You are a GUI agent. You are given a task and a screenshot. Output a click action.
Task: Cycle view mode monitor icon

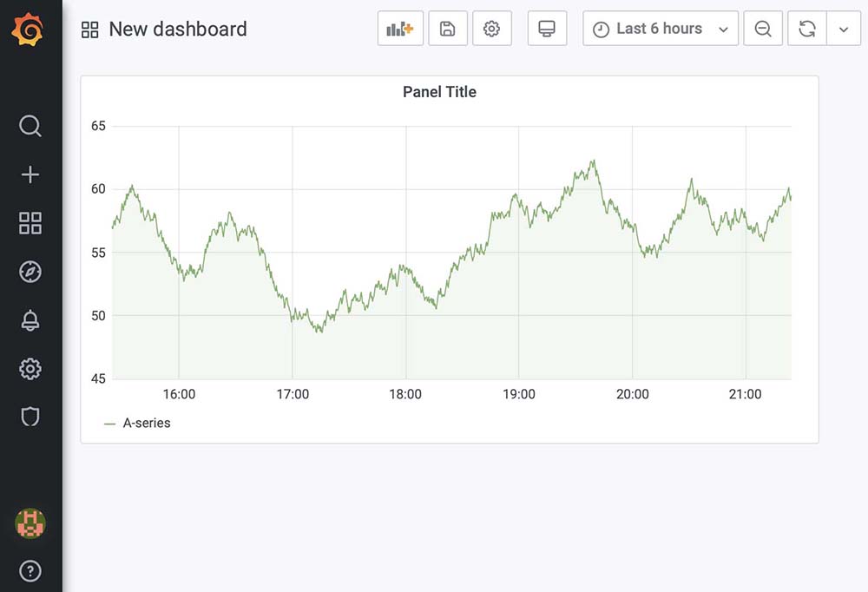point(547,29)
